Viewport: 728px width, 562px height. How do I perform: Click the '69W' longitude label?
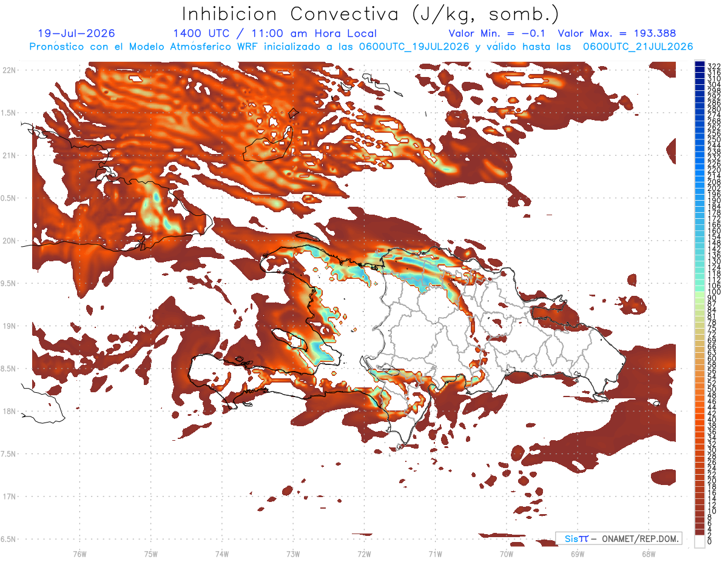(x=578, y=553)
